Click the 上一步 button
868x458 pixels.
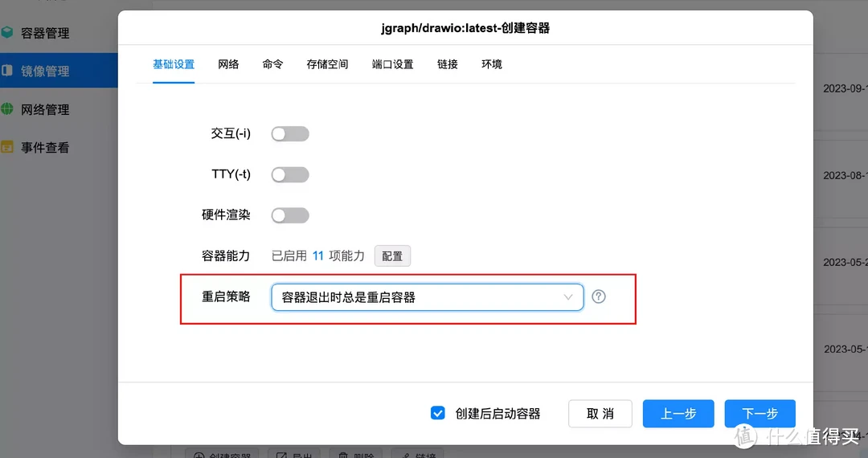(x=678, y=414)
